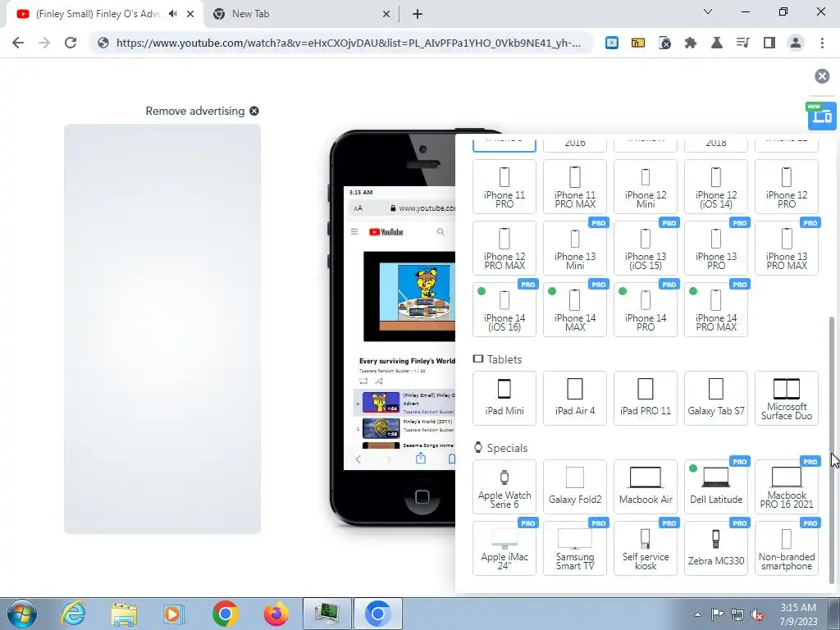Screen dimensions: 840x630
Task: Select the iPhone 11 PRO device
Action: 504,186
